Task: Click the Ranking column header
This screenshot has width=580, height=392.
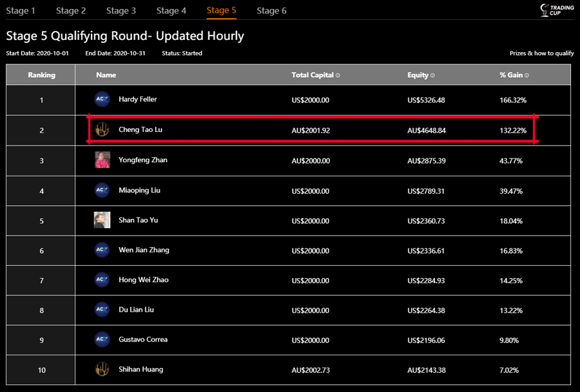Action: point(41,75)
